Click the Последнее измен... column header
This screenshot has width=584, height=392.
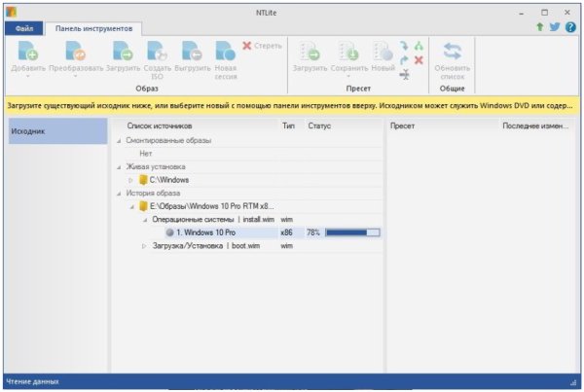(x=535, y=125)
